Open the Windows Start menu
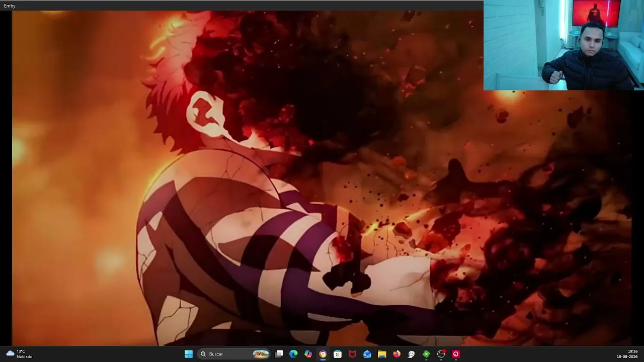Viewport: 644px width, 362px height. 189,354
